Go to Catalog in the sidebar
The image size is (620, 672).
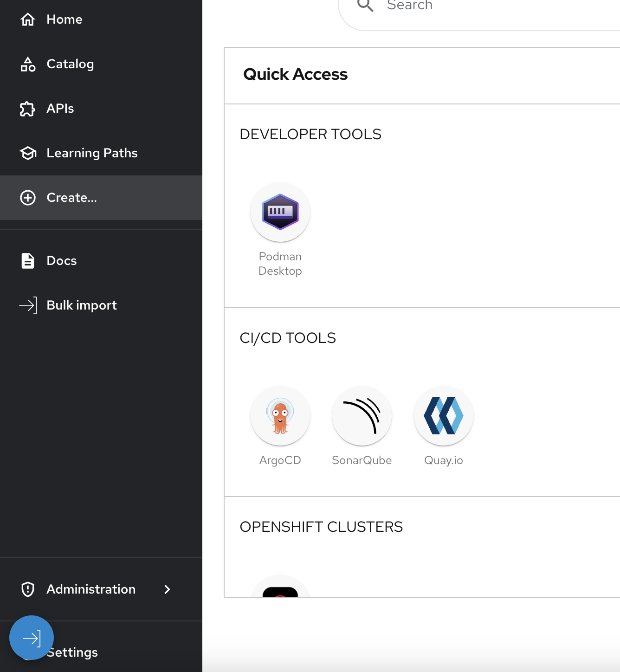(70, 64)
